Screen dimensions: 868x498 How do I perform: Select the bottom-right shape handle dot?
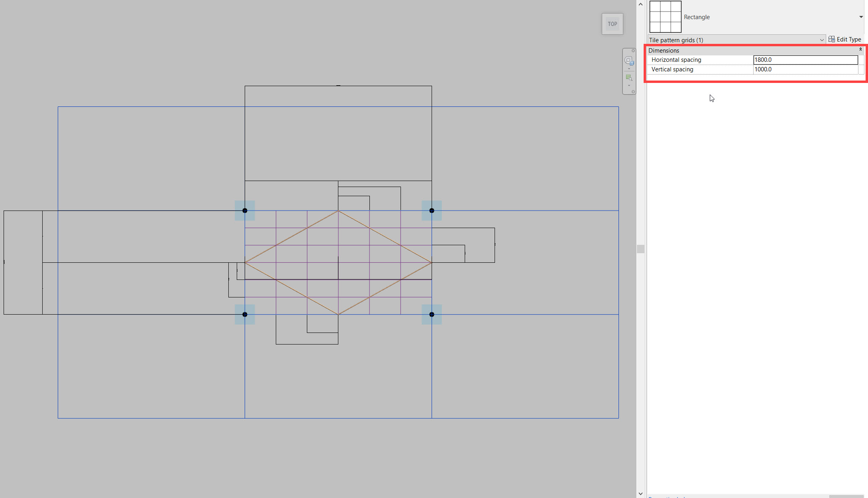pyautogui.click(x=432, y=314)
